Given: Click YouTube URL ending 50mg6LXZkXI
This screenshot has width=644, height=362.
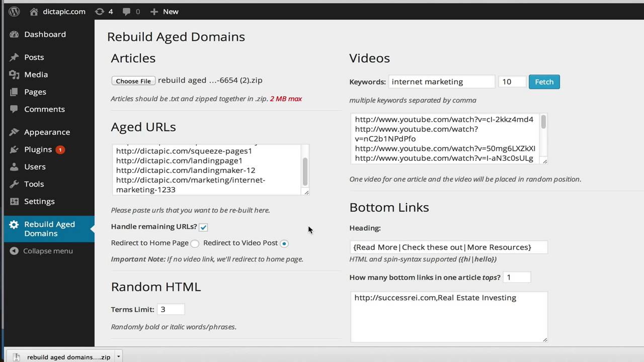Looking at the screenshot, I should click(x=445, y=148).
